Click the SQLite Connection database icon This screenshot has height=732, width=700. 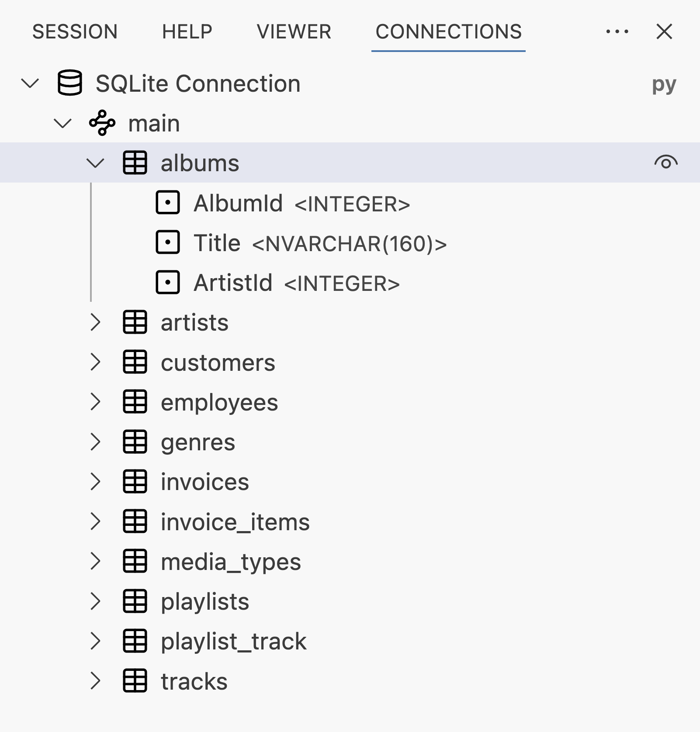[70, 83]
